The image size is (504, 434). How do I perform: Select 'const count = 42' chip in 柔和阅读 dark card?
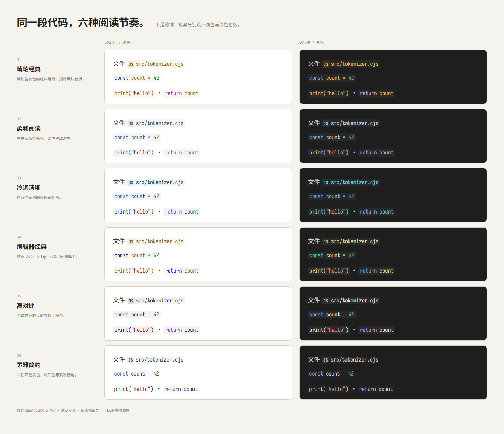[x=332, y=137]
